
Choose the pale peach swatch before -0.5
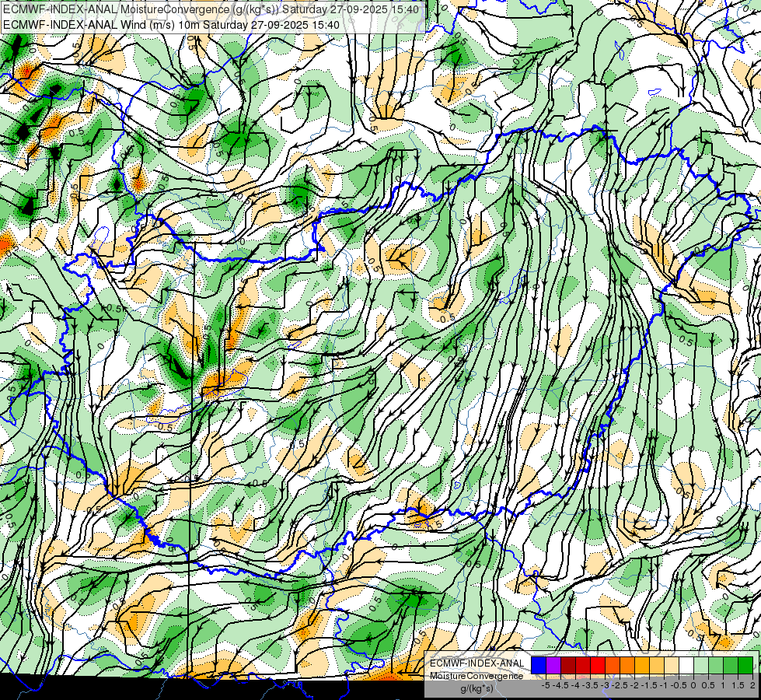pyautogui.click(x=671, y=665)
